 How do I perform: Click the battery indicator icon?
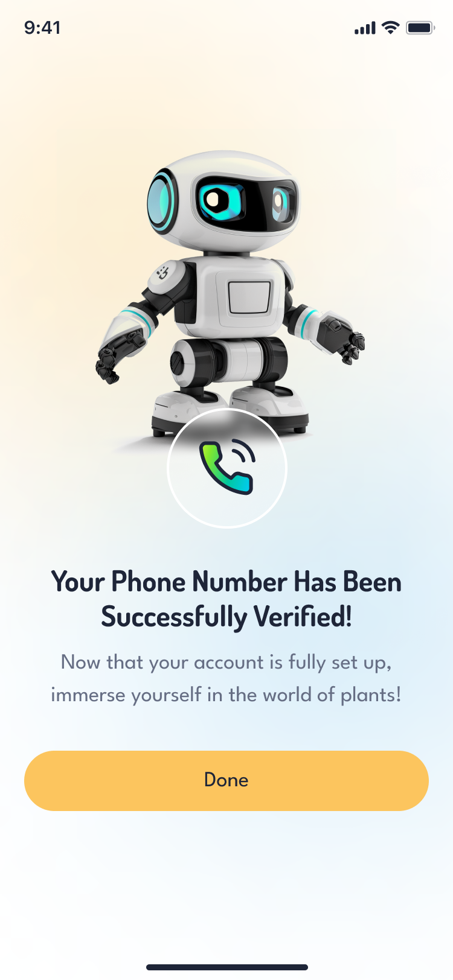point(420,28)
